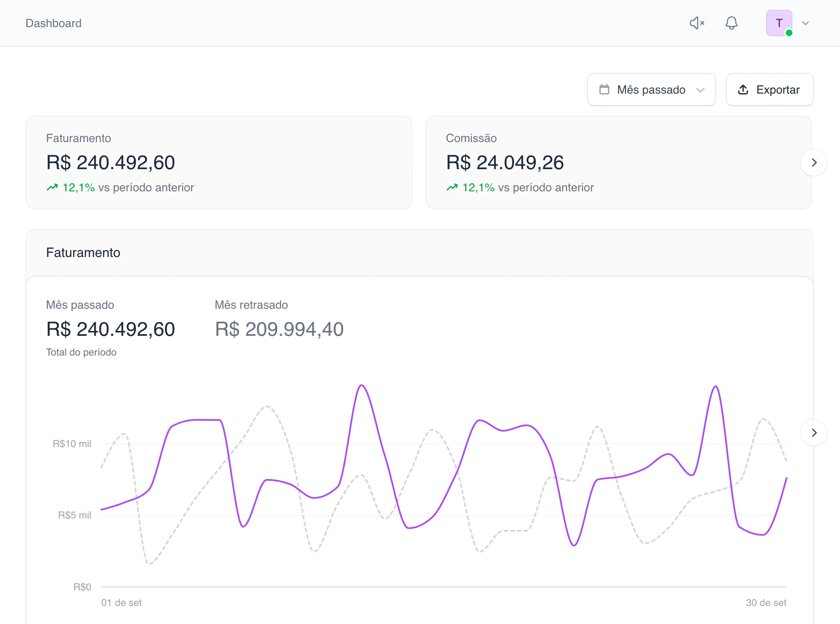Click the trend-up icon in Faturamento card

[x=52, y=188]
